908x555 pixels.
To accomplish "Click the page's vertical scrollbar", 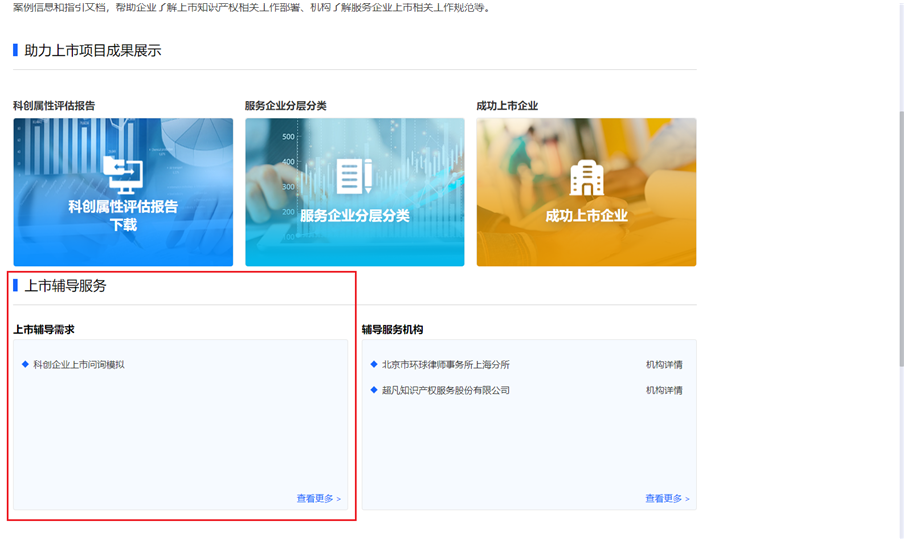I will (902, 239).
